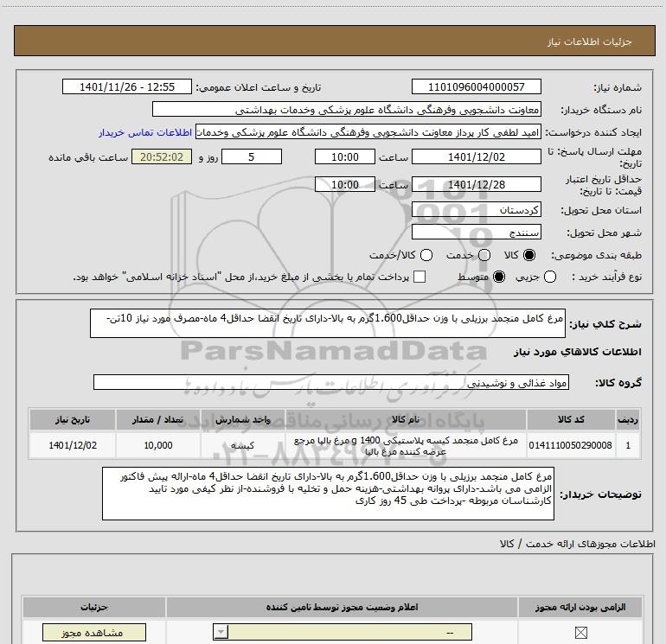The image size is (666, 644).
Task: Click the کد کالا column header
Action: [x=571, y=419]
